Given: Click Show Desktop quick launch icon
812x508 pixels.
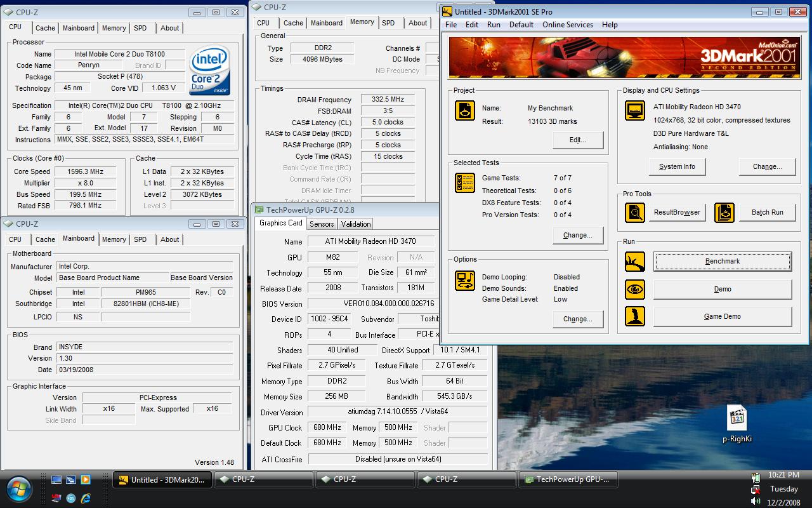Looking at the screenshot, I should click(57, 480).
